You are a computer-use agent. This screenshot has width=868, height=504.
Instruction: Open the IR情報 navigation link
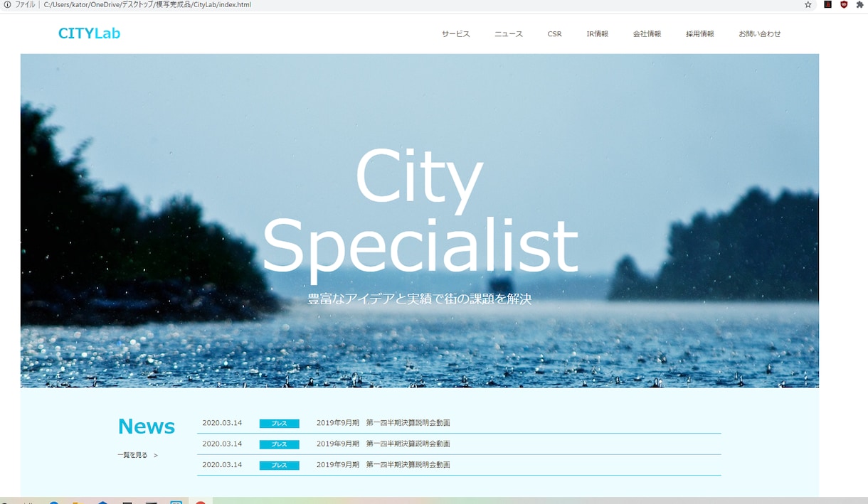click(x=597, y=34)
